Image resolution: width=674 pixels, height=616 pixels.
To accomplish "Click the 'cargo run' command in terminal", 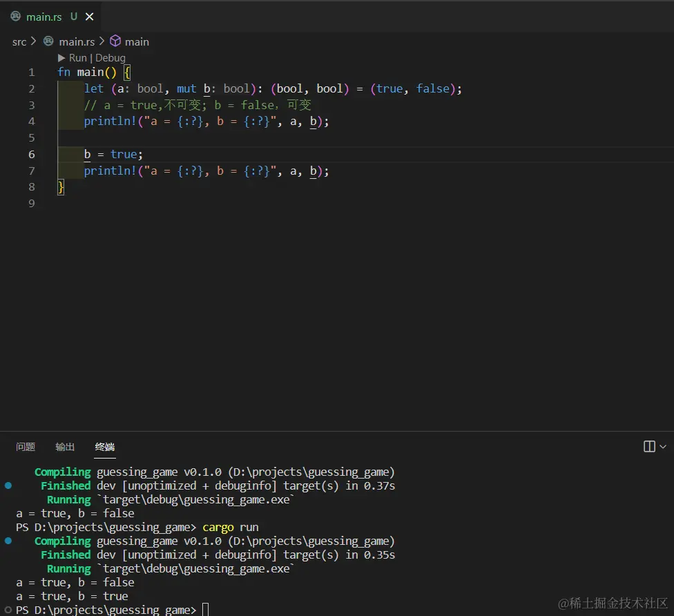I will [x=231, y=527].
